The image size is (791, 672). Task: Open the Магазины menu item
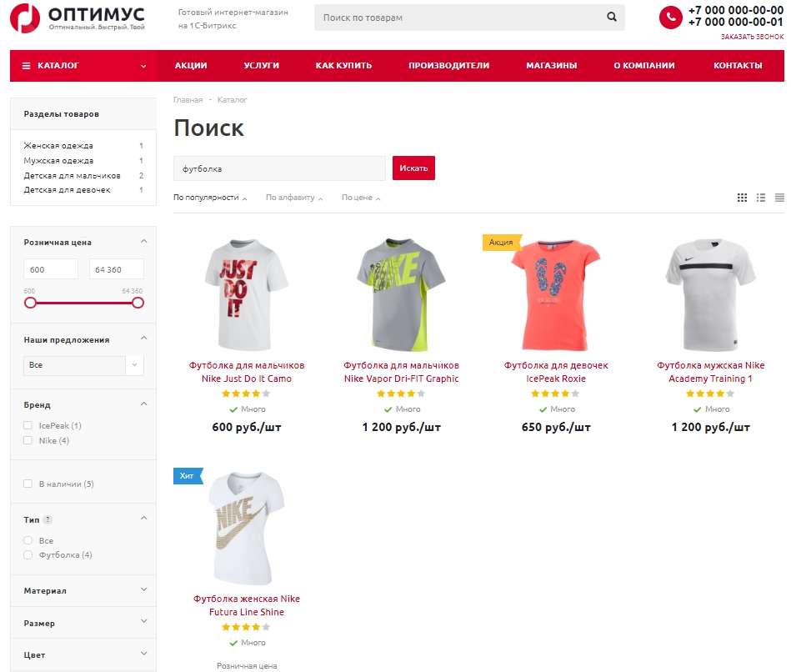(x=552, y=66)
